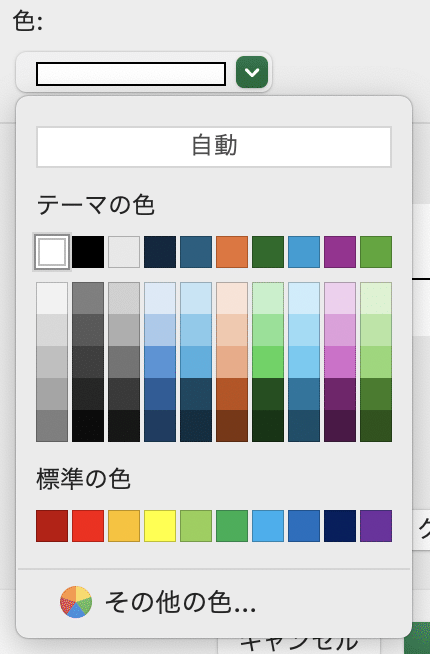
Task: Pick the standard dark red swatch
Action: [52, 526]
